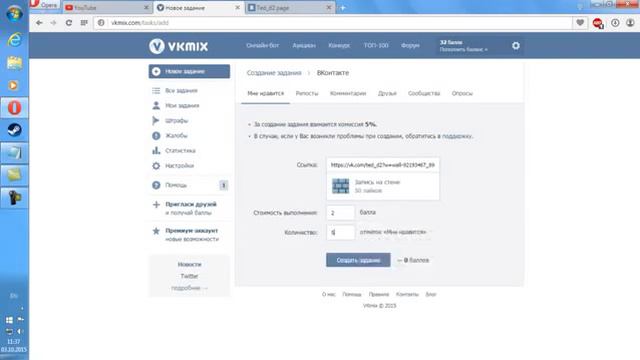Open the Twitter link in sidebar
This screenshot has height=360, width=640.
[189, 276]
